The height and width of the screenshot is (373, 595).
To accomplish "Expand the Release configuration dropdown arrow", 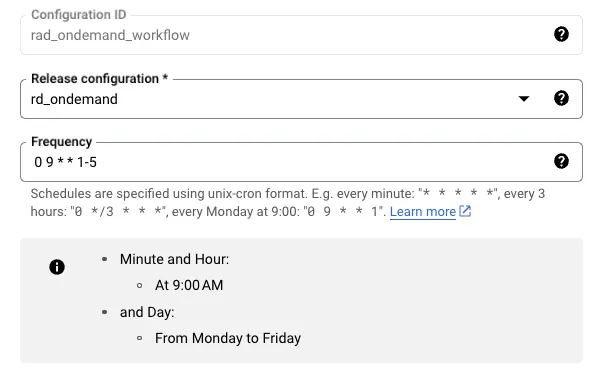I will (x=524, y=99).
